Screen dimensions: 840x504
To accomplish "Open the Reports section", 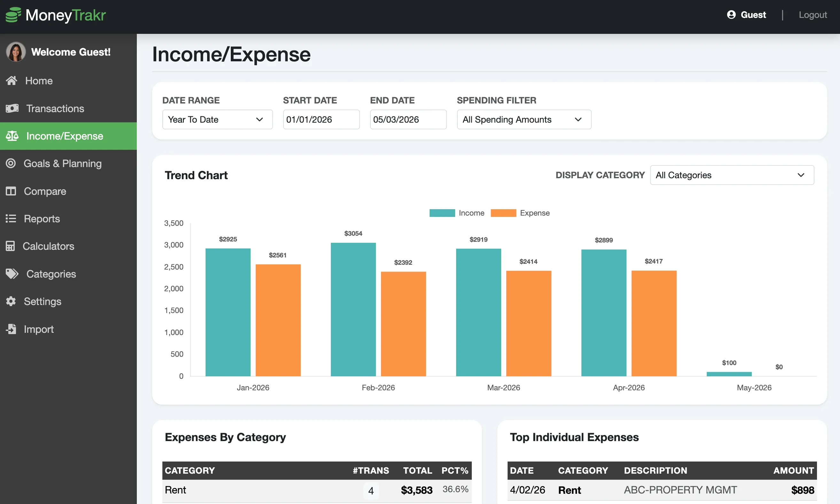I will [x=68, y=219].
